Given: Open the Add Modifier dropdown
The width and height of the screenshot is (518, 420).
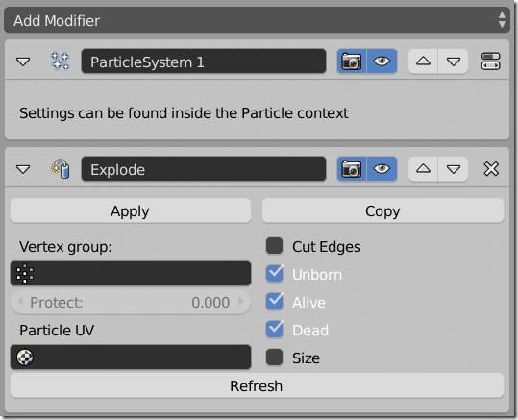Looking at the screenshot, I should pyautogui.click(x=257, y=20).
